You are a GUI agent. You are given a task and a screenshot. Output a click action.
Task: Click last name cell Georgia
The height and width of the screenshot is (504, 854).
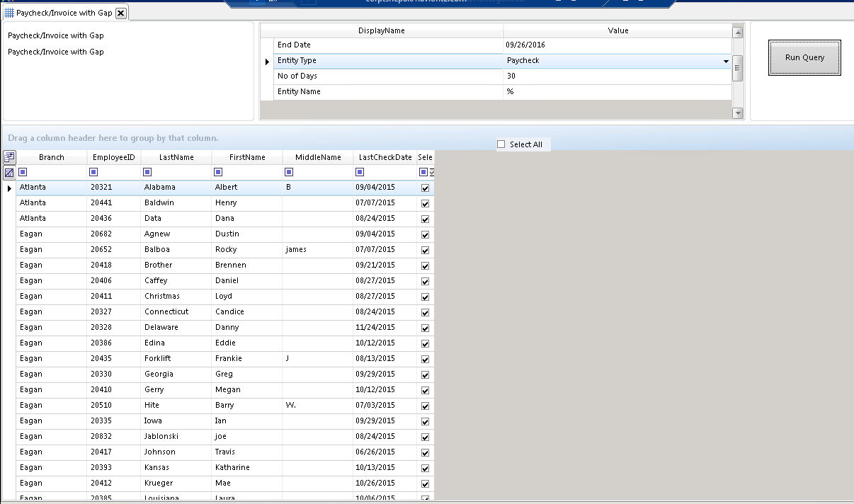point(176,374)
